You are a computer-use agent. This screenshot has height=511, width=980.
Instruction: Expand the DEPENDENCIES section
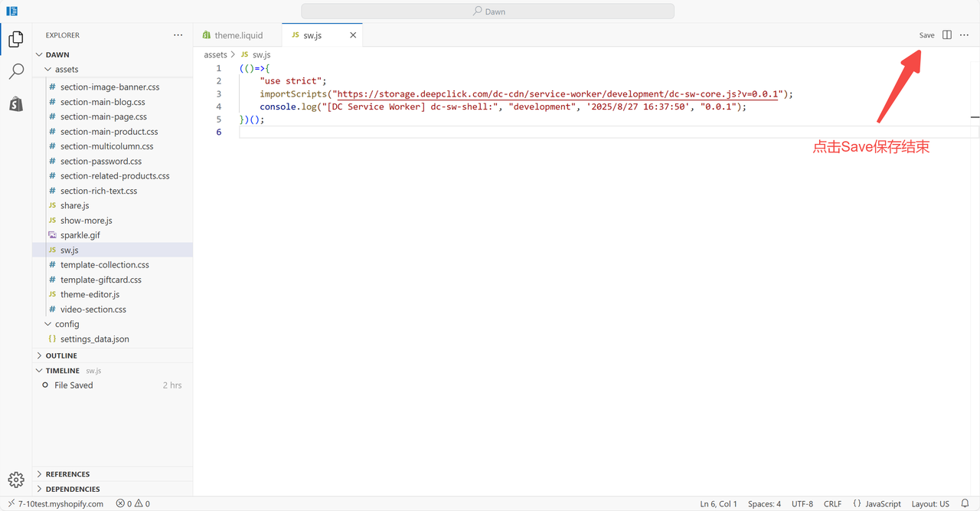72,489
